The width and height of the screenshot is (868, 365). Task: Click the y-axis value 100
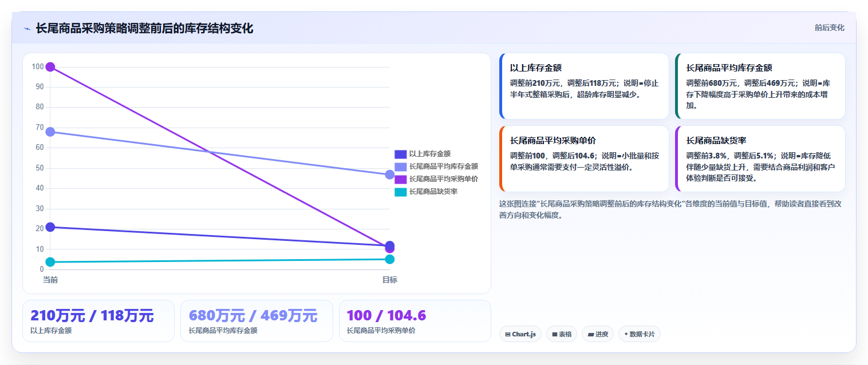click(38, 67)
